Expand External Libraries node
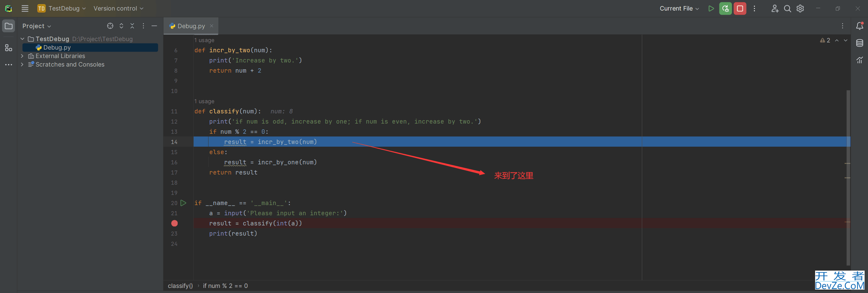Image resolution: width=868 pixels, height=293 pixels. point(22,56)
